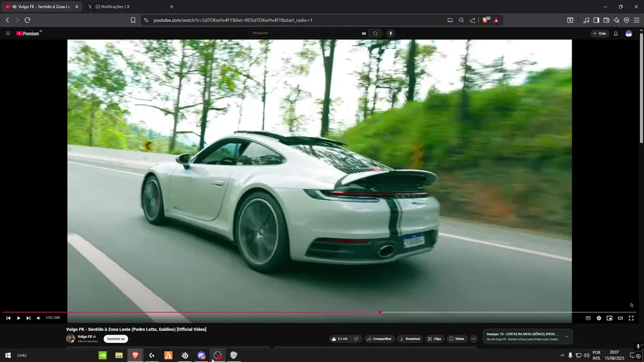Toggle subtitles on the player

point(588,318)
